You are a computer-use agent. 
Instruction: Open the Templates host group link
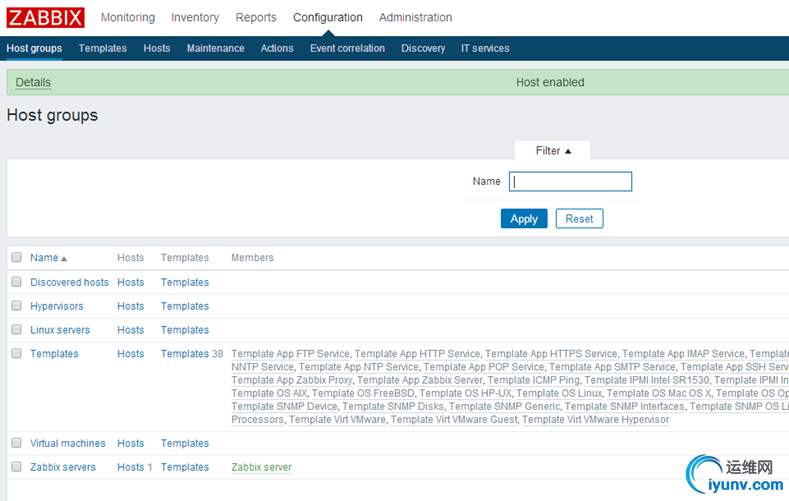tap(54, 354)
